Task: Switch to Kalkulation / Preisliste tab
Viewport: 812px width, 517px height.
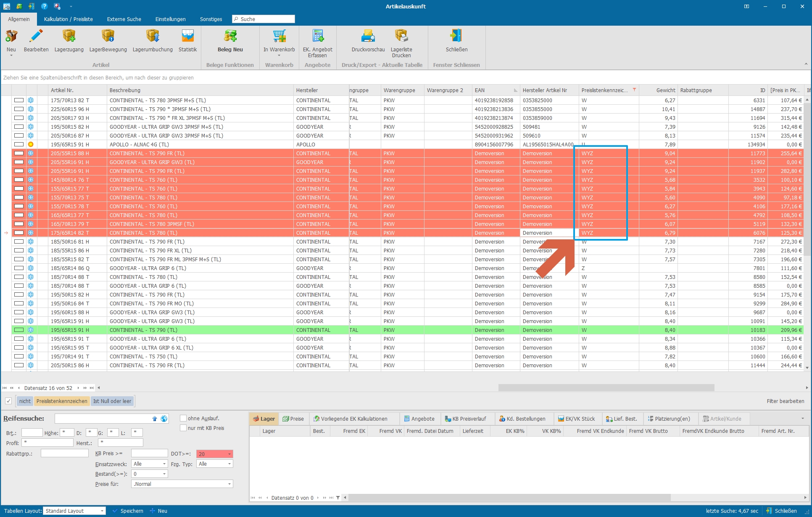Action: coord(69,19)
